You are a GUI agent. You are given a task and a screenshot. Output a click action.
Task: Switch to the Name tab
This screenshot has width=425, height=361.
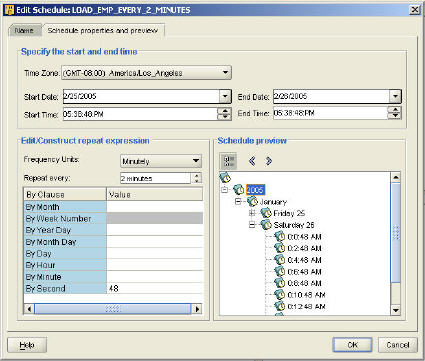tap(25, 30)
